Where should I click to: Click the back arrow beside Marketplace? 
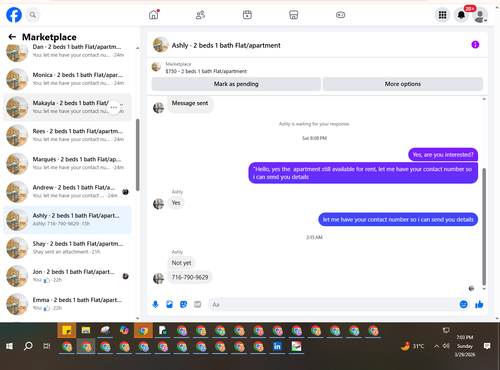click(x=12, y=37)
